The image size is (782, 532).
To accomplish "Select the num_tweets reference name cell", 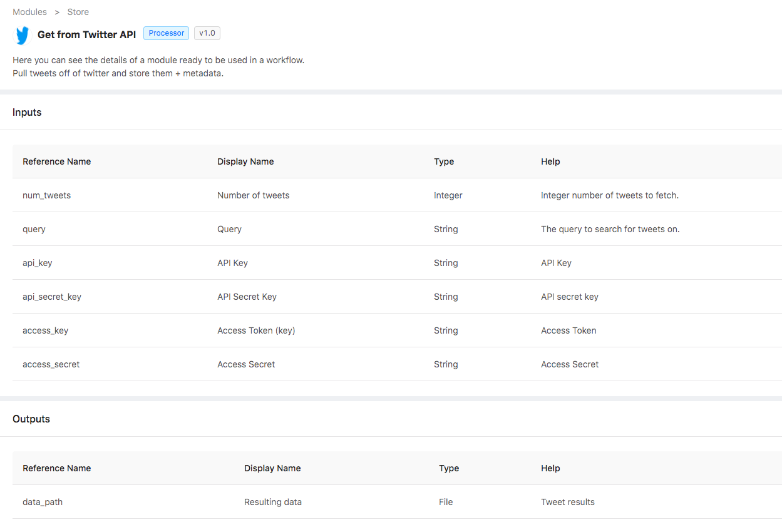I will 46,195.
